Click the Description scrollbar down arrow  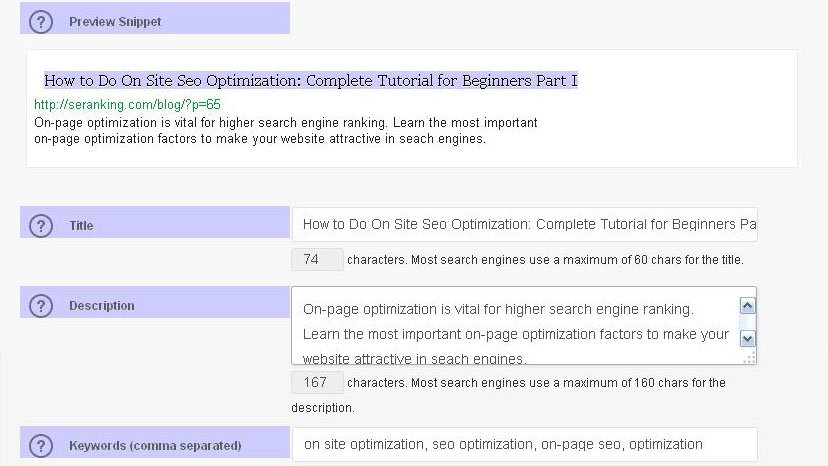(747, 339)
